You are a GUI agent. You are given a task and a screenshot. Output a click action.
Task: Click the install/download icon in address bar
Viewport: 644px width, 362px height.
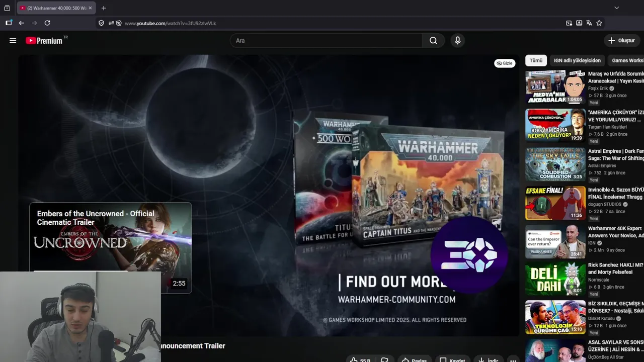(x=579, y=23)
